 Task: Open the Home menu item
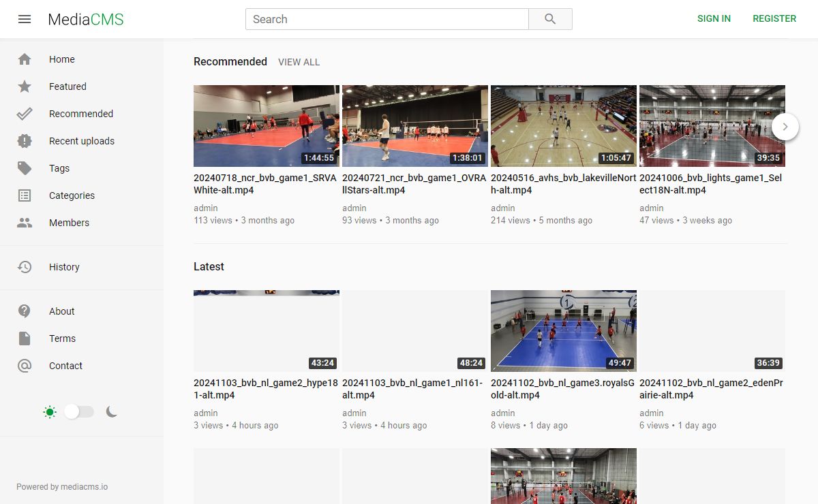coord(82,59)
